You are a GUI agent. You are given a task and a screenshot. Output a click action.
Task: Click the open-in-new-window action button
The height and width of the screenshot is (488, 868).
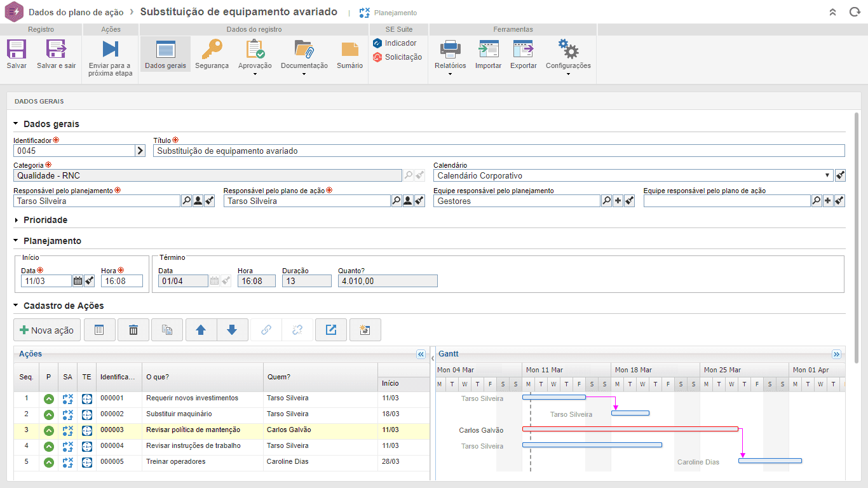(331, 330)
